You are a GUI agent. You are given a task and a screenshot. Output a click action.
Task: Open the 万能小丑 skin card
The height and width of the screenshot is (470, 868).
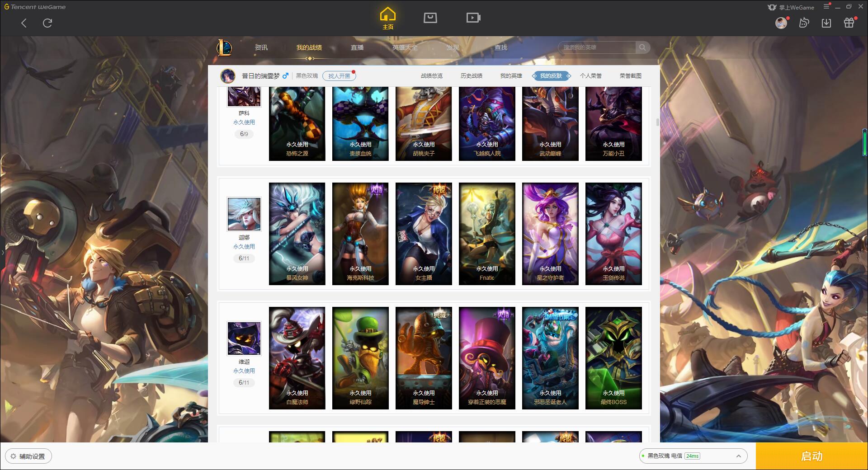pos(613,123)
